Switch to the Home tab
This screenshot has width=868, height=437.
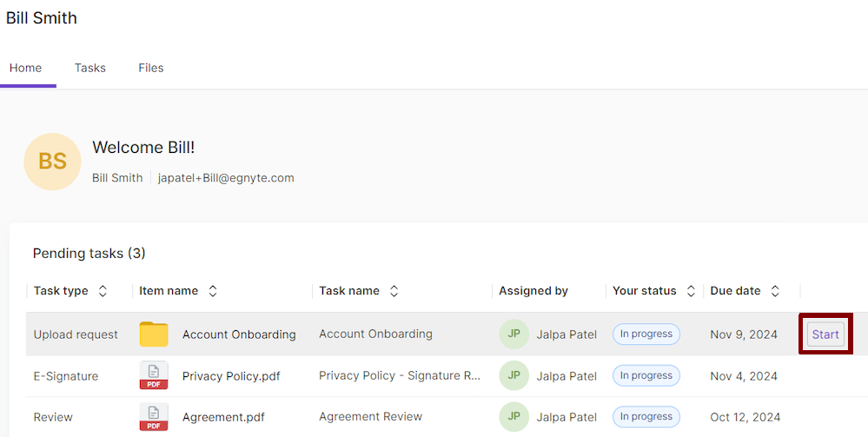25,68
